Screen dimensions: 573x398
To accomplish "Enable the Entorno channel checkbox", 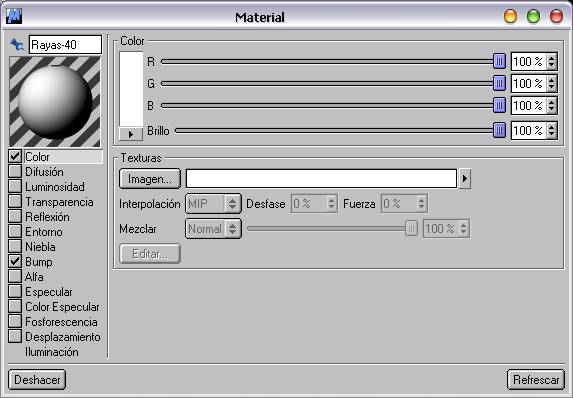I will tap(15, 231).
